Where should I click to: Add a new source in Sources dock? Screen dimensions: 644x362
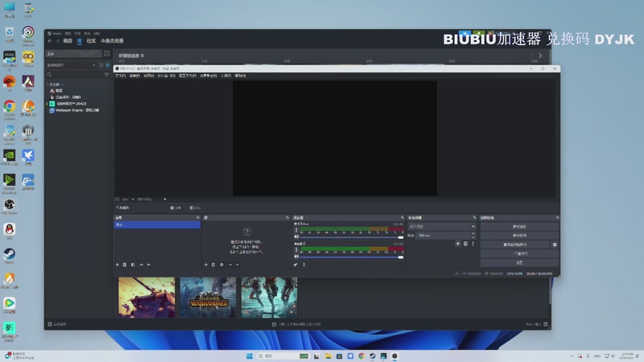206,265
